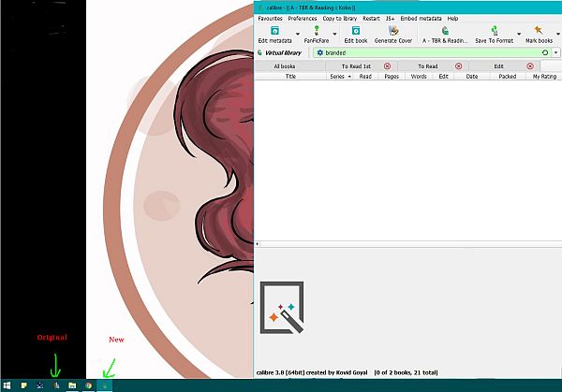Sort by the My Rating column header

[544, 77]
